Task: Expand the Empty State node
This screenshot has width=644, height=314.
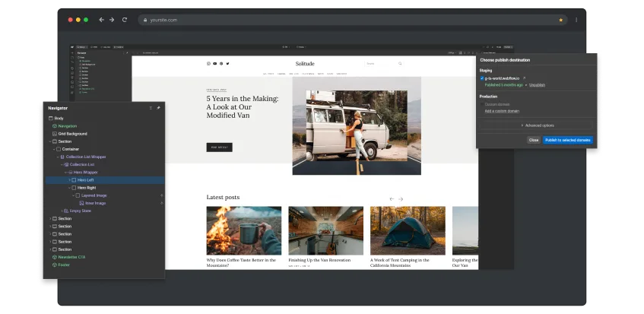Action: point(62,211)
